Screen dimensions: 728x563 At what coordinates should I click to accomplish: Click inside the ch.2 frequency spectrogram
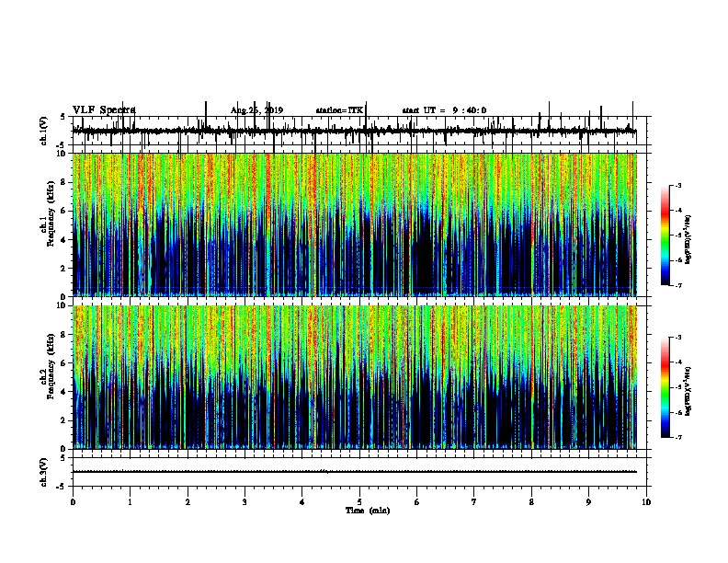click(355, 377)
